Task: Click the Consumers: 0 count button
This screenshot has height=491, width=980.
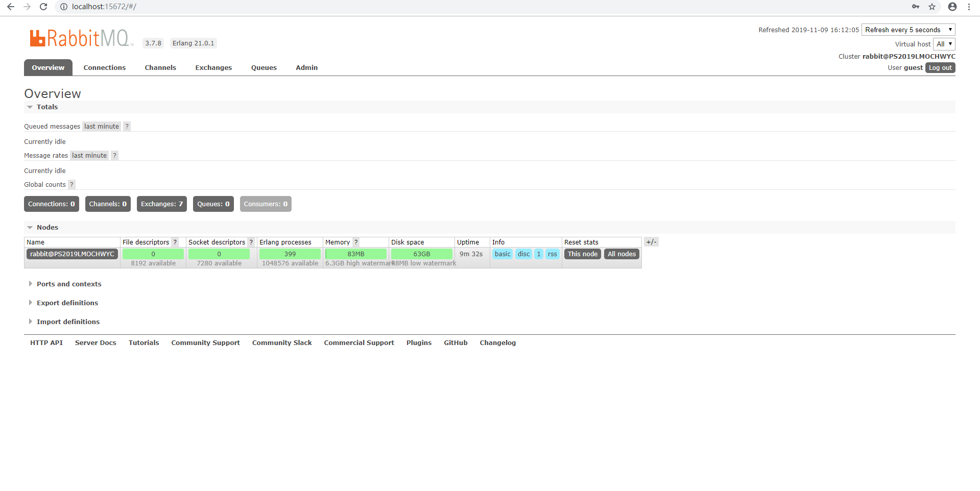Action: (x=266, y=204)
